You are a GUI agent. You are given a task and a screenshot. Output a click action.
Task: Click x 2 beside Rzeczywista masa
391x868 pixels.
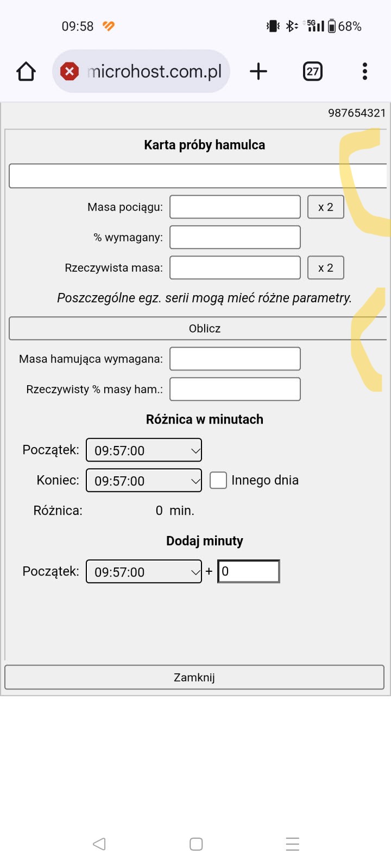click(x=326, y=267)
